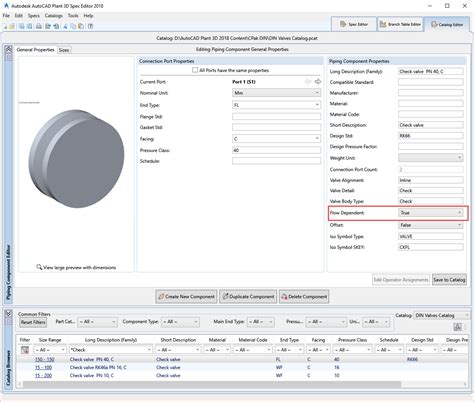
Task: Click the 3D check valve preview image
Action: [x=76, y=159]
